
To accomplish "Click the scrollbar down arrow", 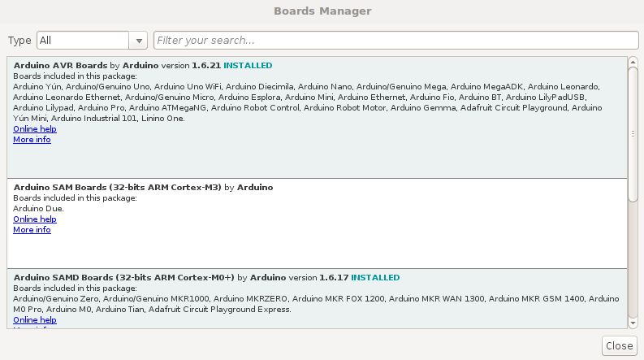I will coord(633,323).
